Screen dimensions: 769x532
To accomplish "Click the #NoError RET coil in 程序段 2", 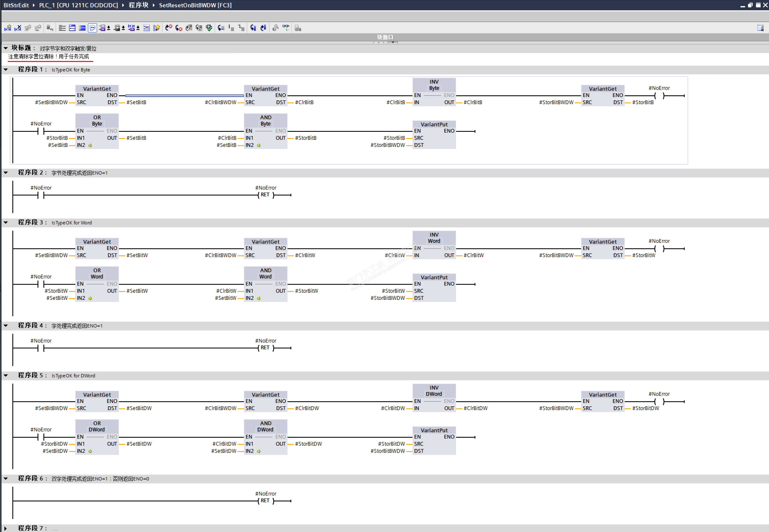I will point(265,195).
